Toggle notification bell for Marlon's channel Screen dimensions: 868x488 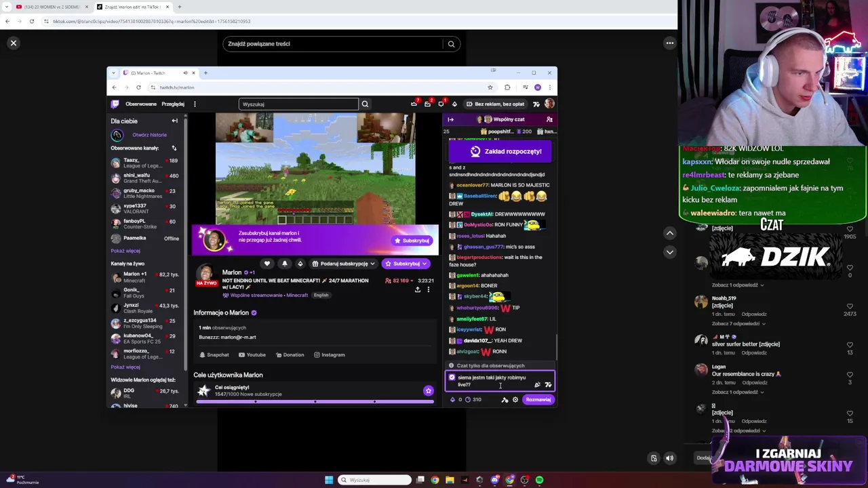coord(284,264)
